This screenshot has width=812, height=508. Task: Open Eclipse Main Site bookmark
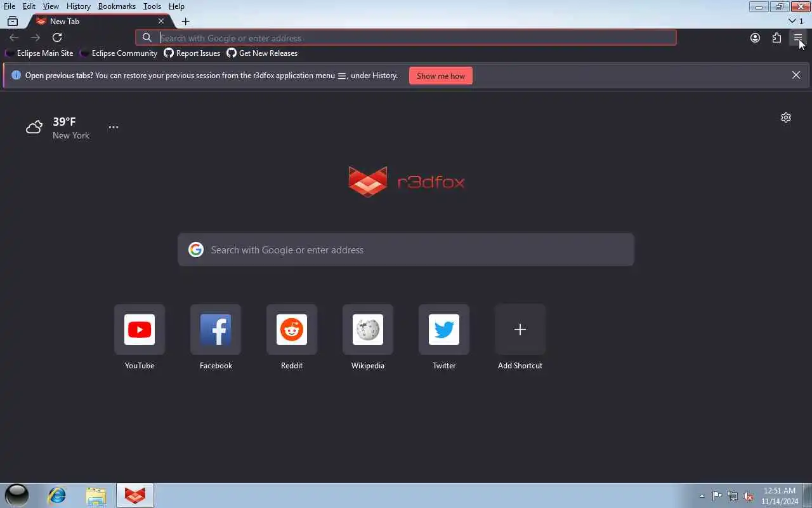tap(39, 53)
